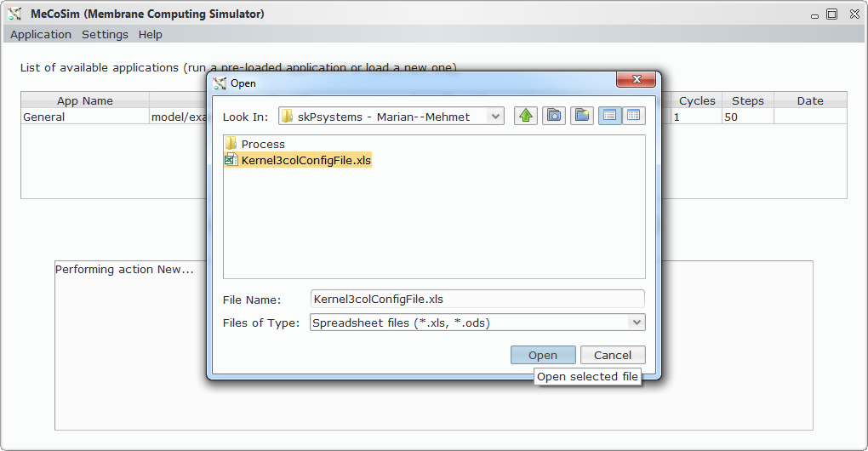This screenshot has width=868, height=451.
Task: Click the model/exa path cell
Action: (x=178, y=117)
